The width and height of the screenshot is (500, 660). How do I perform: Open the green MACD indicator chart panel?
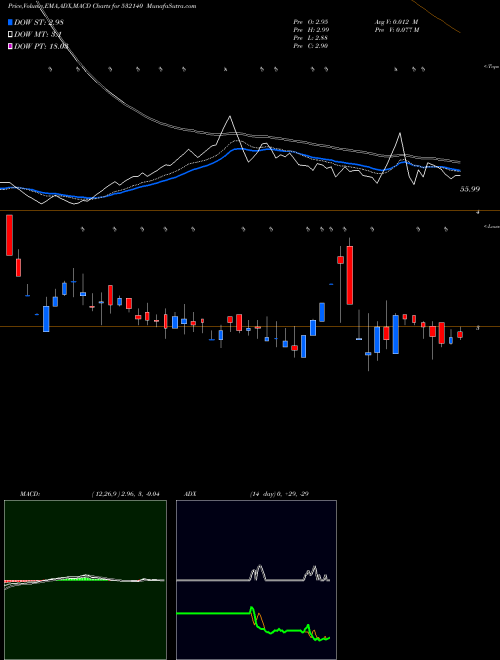[85, 580]
